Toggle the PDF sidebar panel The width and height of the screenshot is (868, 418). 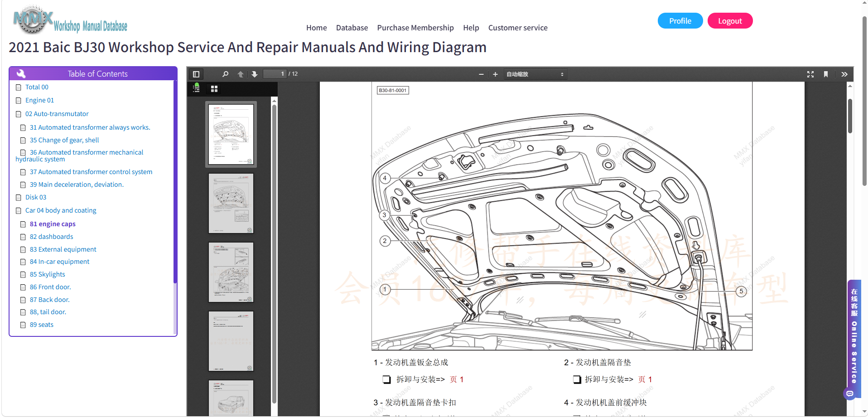click(196, 74)
